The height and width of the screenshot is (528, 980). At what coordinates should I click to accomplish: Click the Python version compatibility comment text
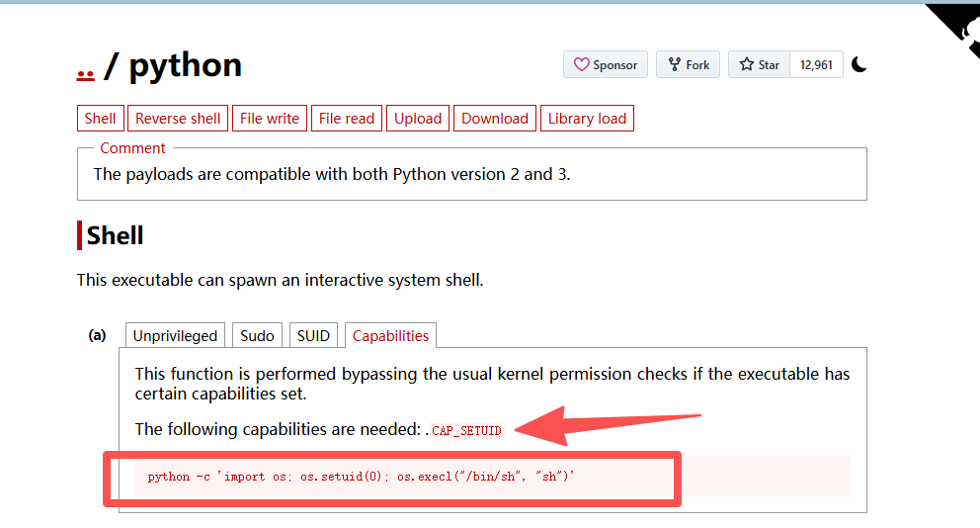[332, 174]
